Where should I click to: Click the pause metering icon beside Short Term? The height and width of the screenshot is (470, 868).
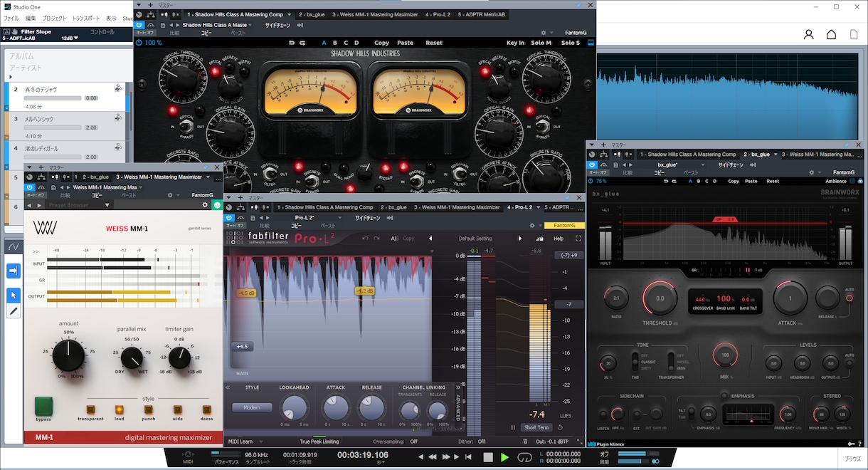click(513, 427)
